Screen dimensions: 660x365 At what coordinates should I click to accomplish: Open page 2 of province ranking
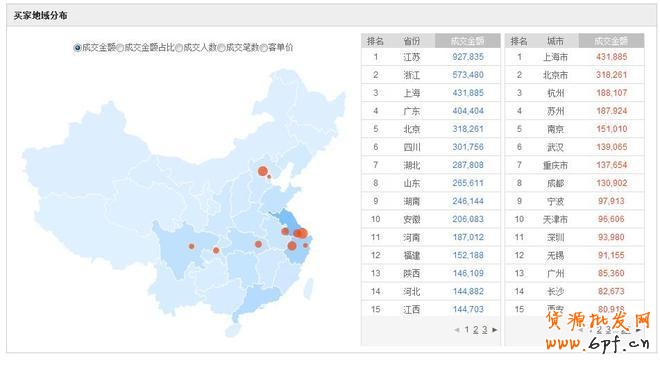pyautogui.click(x=476, y=330)
